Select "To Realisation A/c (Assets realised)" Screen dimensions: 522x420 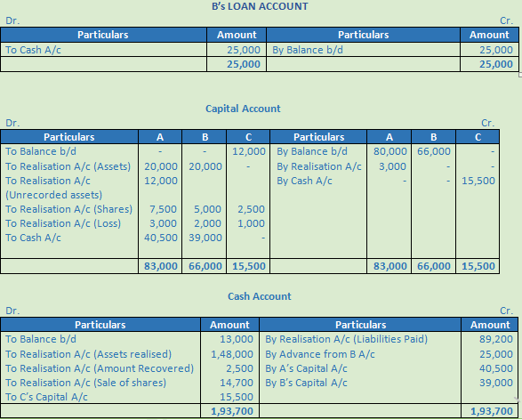click(88, 354)
